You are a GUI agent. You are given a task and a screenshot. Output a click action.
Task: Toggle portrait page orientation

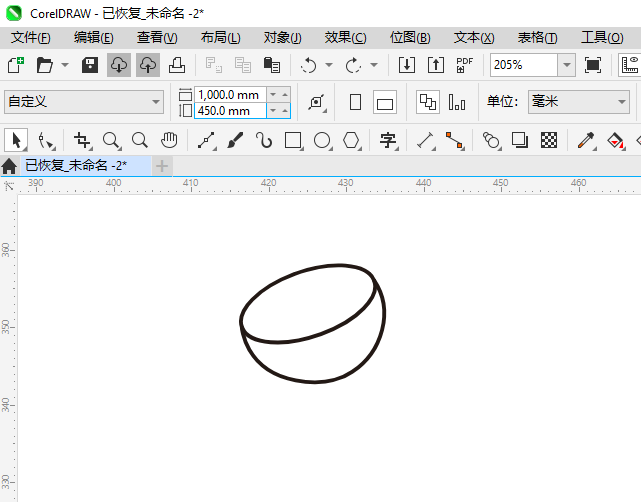click(x=355, y=102)
